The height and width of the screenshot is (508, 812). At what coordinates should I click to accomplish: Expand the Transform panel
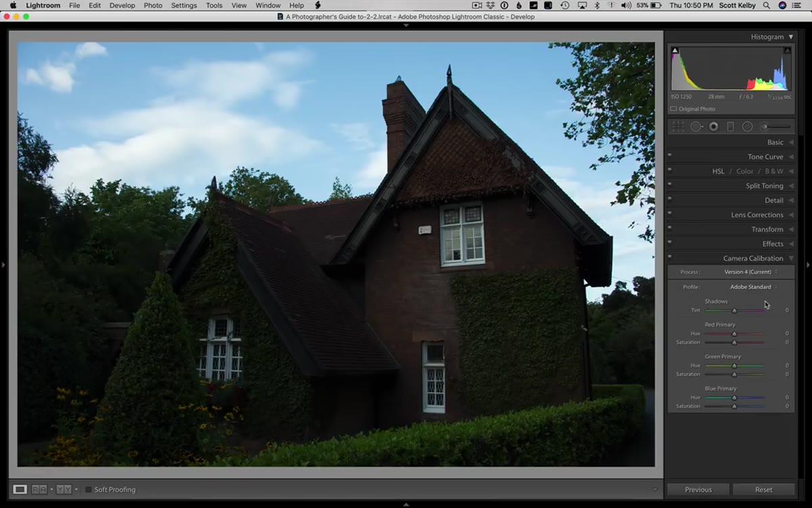click(791, 230)
